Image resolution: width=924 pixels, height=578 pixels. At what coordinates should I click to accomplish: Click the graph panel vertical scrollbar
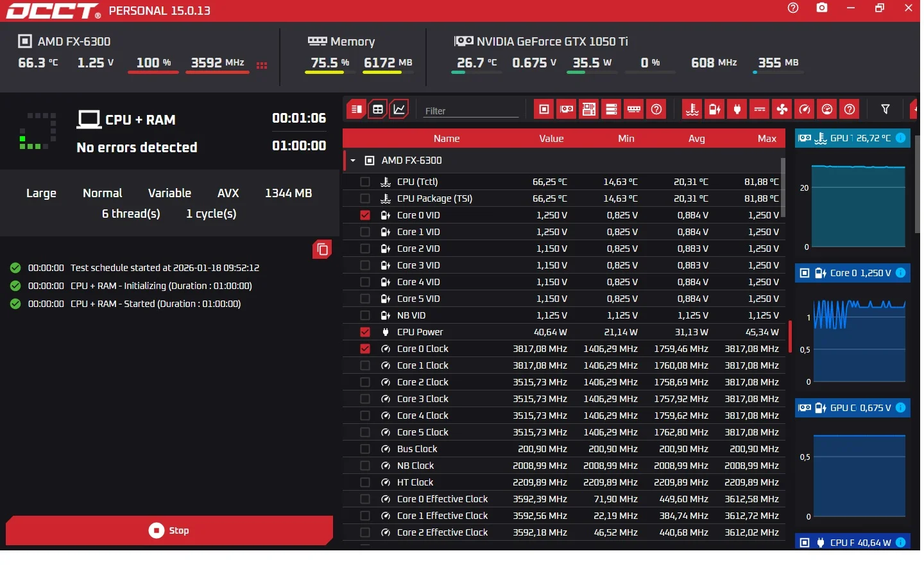[918, 184]
